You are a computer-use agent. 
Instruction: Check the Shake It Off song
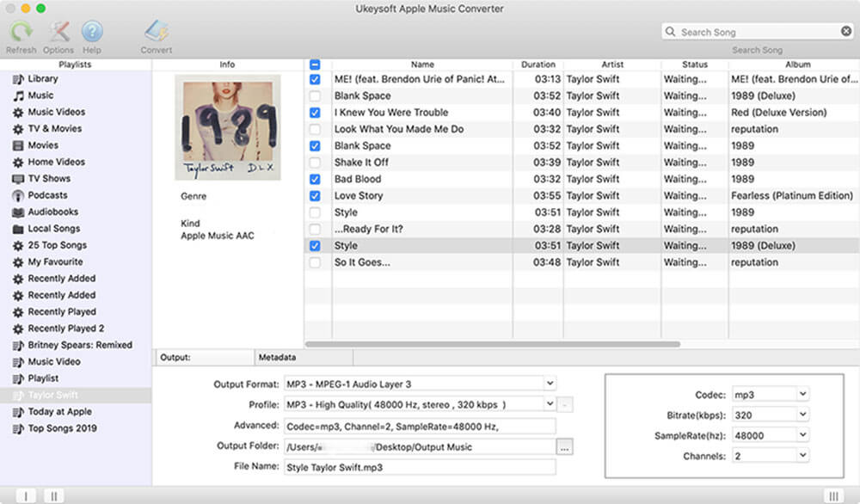[315, 163]
